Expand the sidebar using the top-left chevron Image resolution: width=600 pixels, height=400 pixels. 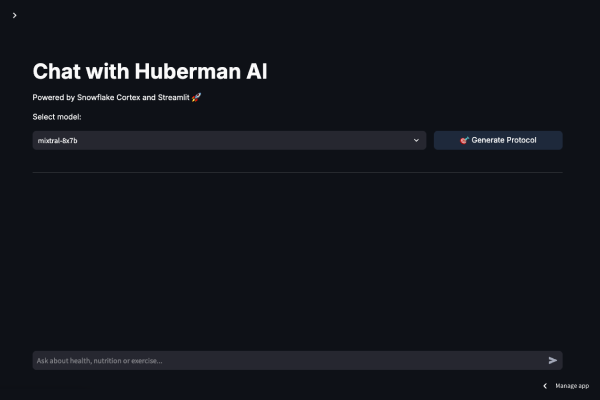(14, 15)
